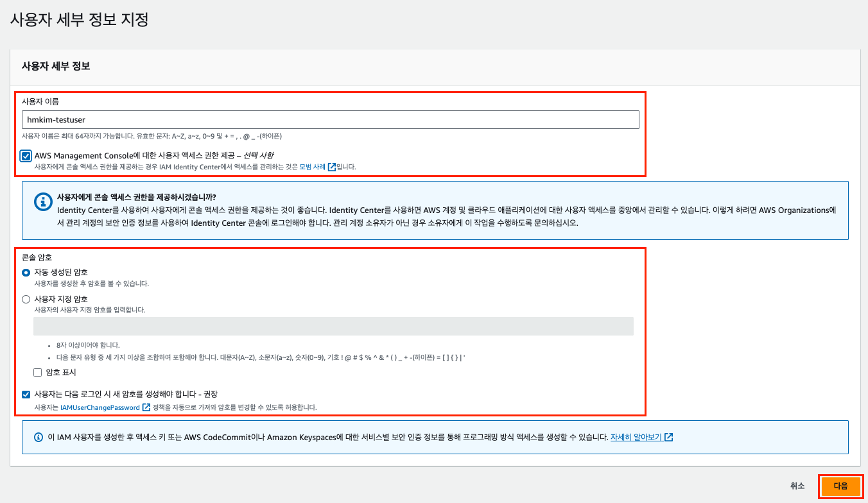Click info icon in access key notice
Image resolution: width=868 pixels, height=503 pixels.
(x=39, y=438)
